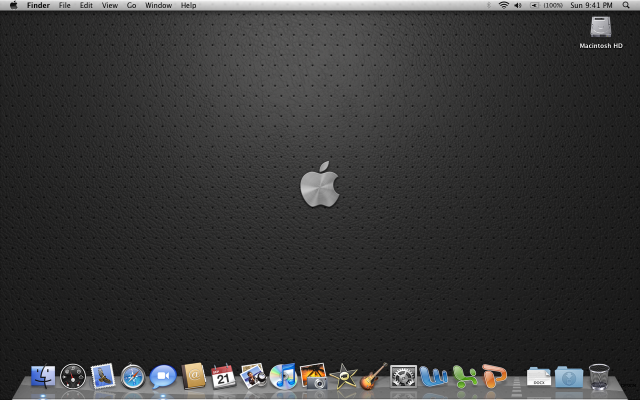This screenshot has width=640, height=400.
Task: Launch Preview app in the Dock
Action: pos(253,376)
